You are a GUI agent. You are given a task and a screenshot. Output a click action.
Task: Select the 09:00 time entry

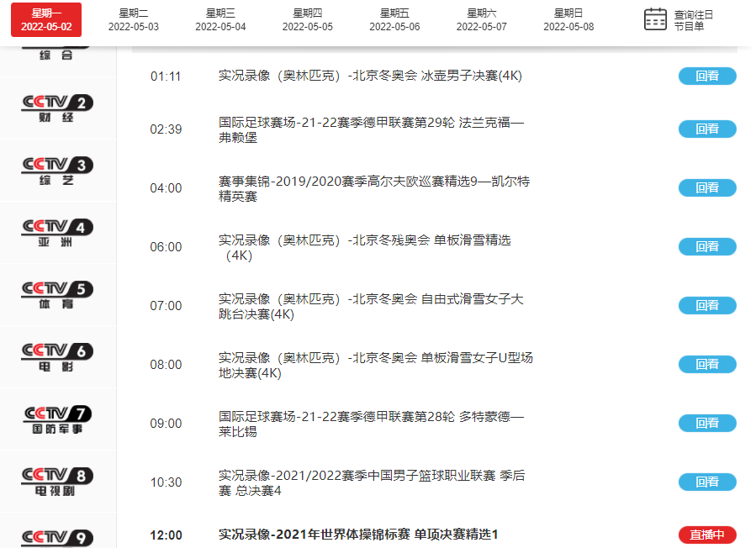coord(166,423)
